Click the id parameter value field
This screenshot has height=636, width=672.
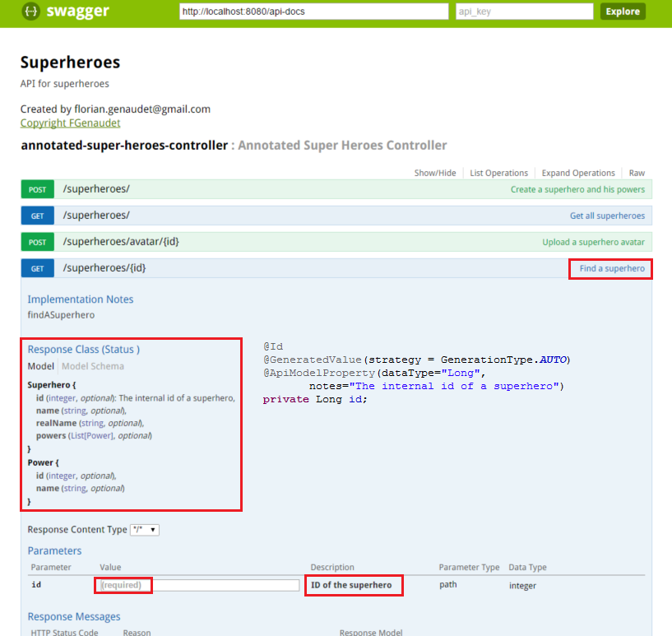point(197,585)
